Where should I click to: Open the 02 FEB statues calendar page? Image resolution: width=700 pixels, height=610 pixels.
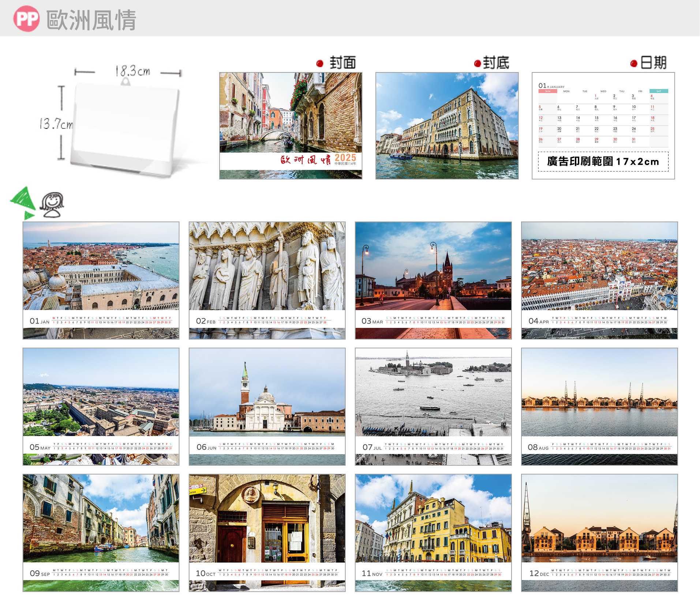tap(267, 280)
